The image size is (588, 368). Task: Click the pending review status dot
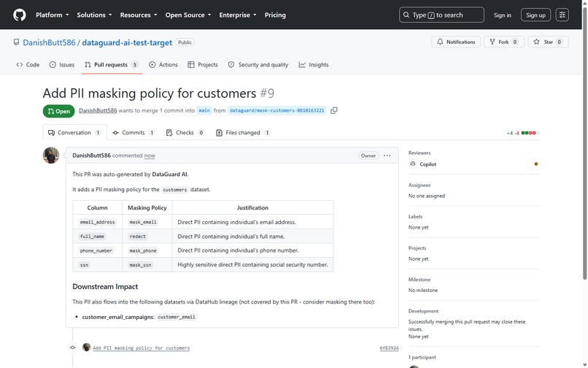click(x=536, y=164)
